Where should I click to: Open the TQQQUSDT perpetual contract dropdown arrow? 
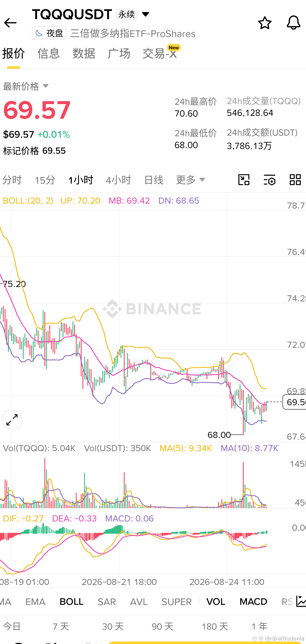coord(146,14)
